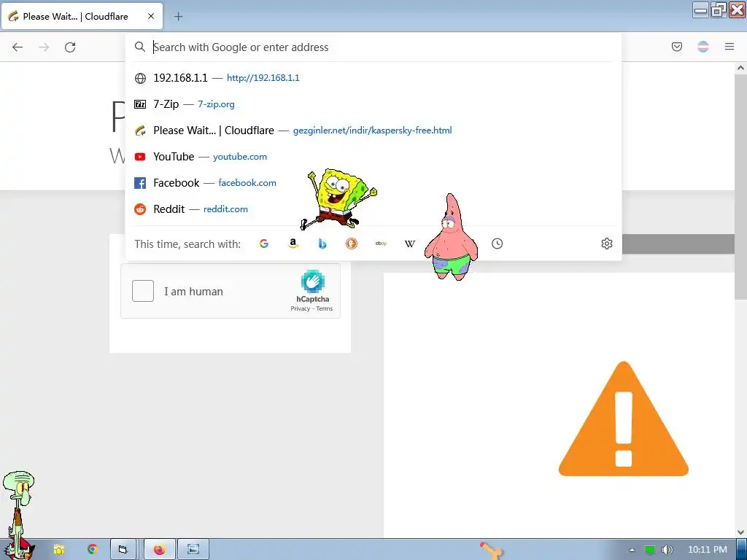Open the volume speaker tray icon
The image size is (747, 560).
[667, 550]
